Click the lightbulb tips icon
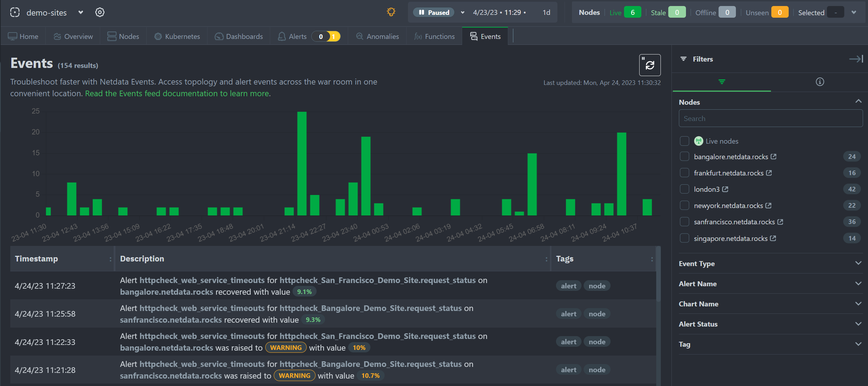Image resolution: width=868 pixels, height=386 pixels. (x=391, y=12)
